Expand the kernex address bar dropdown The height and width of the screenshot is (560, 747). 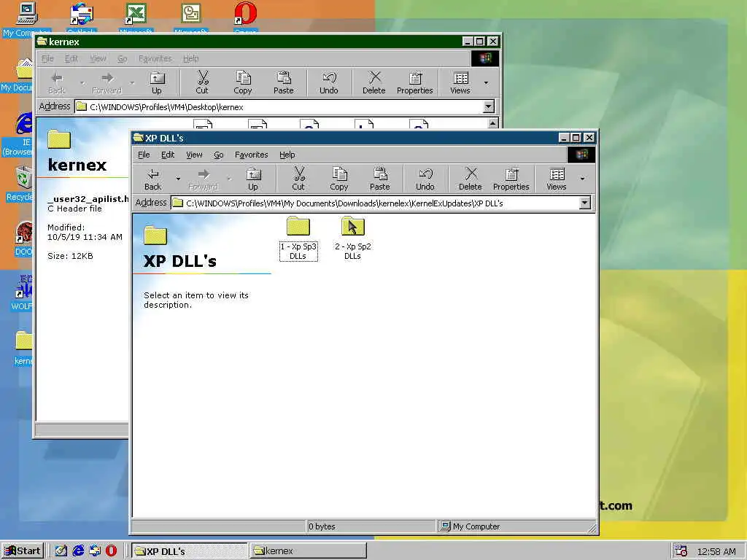(488, 107)
